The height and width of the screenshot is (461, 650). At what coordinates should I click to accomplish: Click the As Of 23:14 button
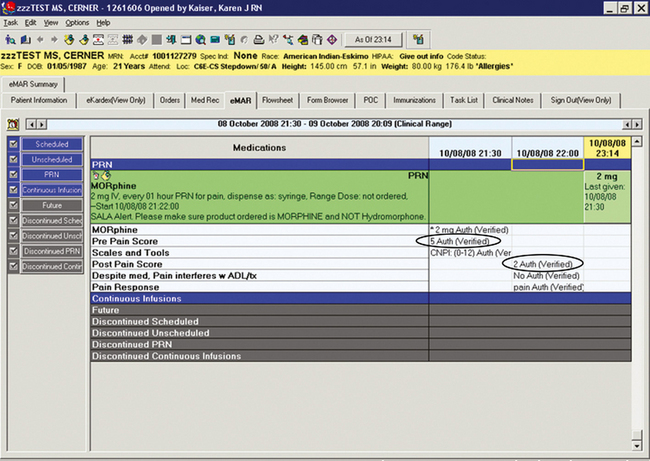[373, 40]
